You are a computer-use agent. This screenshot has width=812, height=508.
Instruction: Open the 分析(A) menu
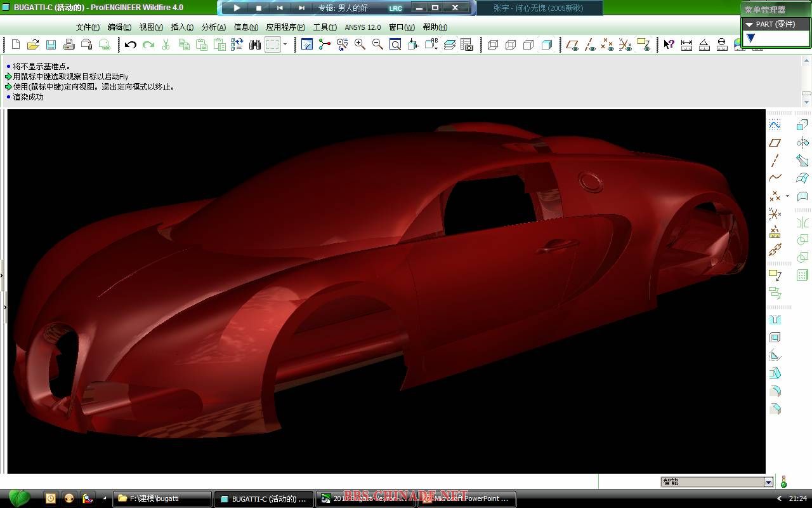[213, 27]
